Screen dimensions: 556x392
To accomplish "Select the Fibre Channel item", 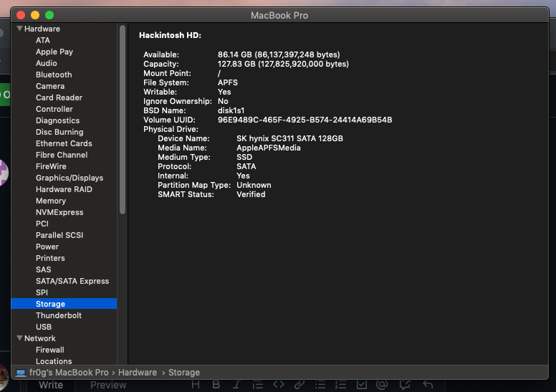I will point(62,155).
